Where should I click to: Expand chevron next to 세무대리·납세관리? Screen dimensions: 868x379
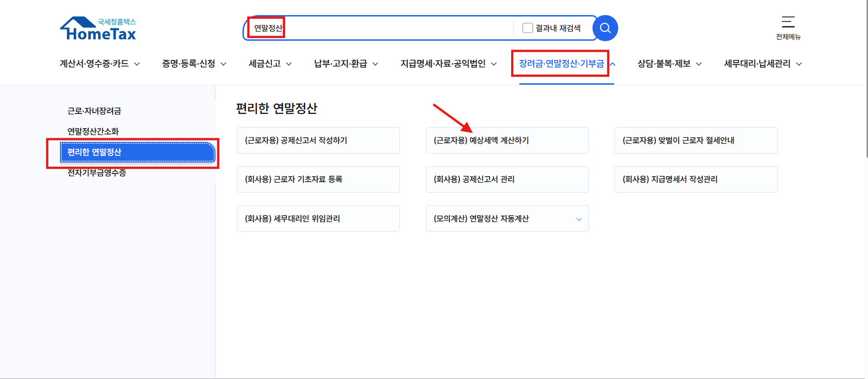(799, 64)
